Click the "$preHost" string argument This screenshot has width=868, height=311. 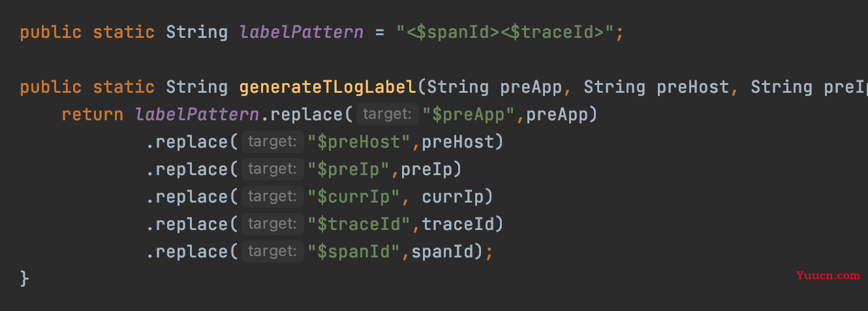pos(359,142)
